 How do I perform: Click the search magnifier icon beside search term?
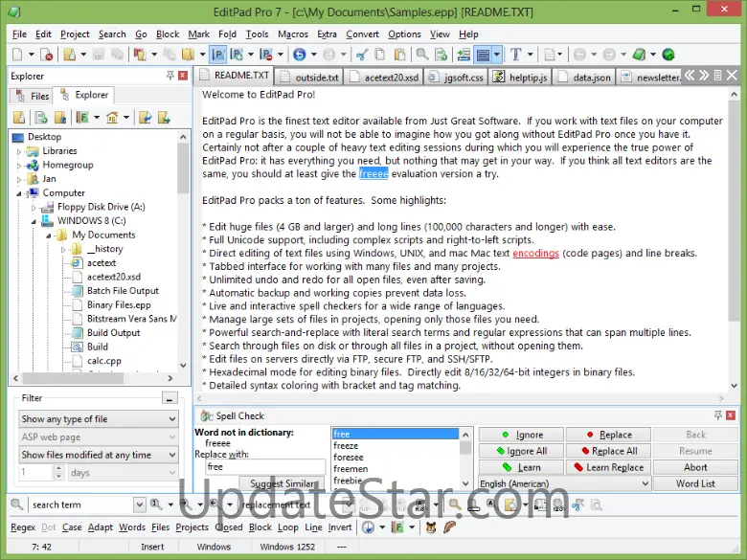point(16,504)
